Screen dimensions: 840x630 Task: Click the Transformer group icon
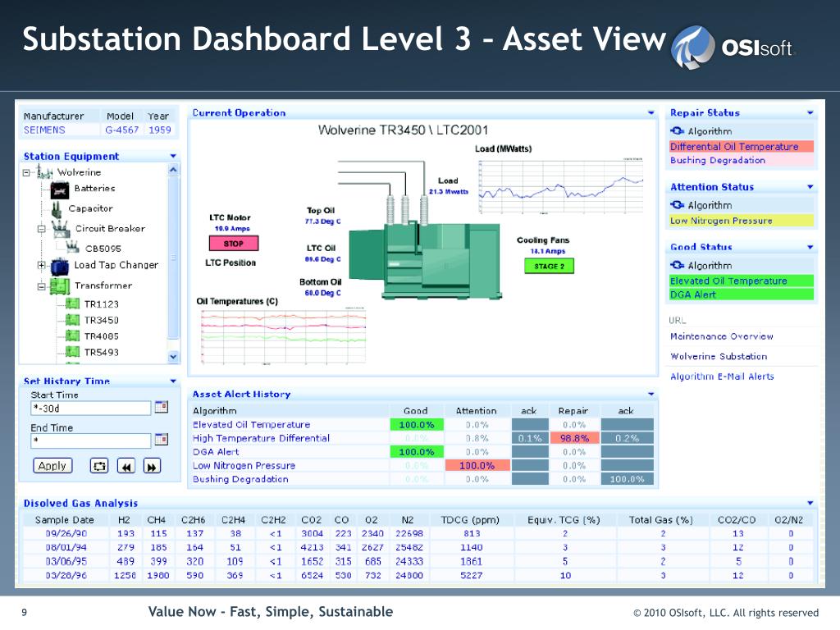coord(60,285)
